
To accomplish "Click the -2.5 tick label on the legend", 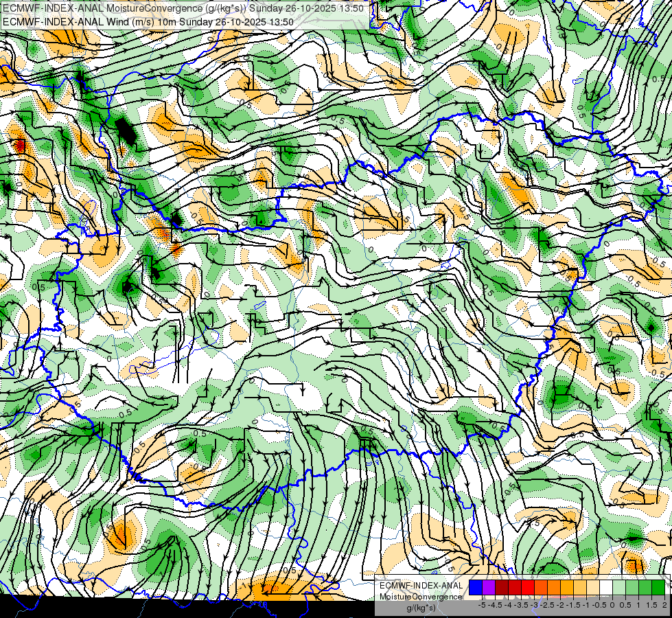I will click(547, 605).
